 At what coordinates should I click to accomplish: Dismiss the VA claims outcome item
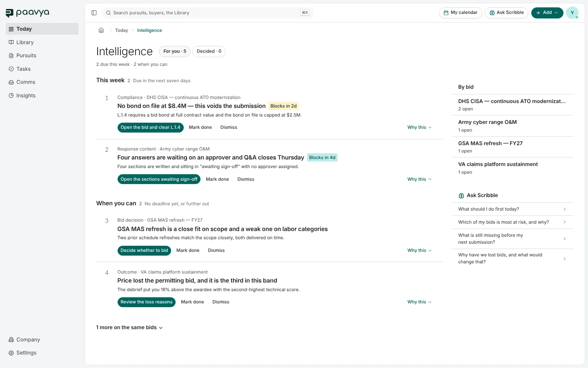coord(221,302)
